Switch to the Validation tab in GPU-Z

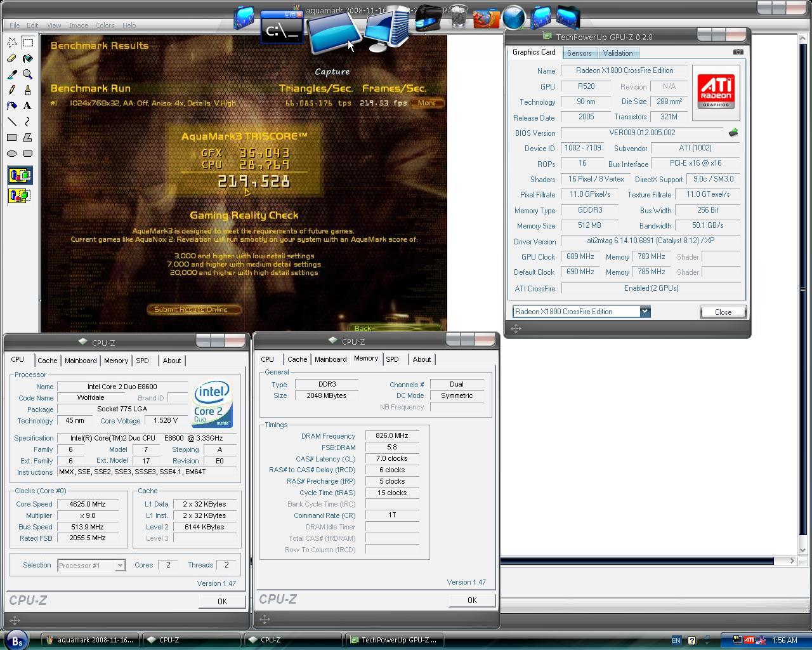tap(618, 53)
